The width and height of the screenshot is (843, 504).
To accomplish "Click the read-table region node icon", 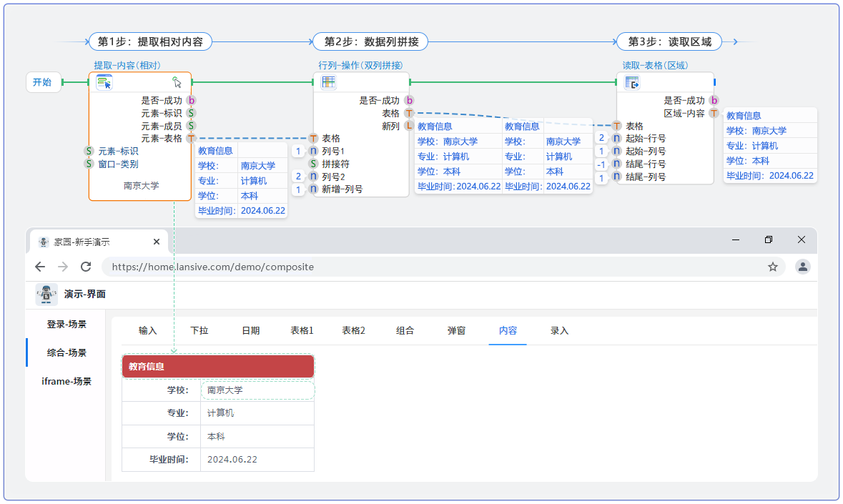I will [x=632, y=83].
